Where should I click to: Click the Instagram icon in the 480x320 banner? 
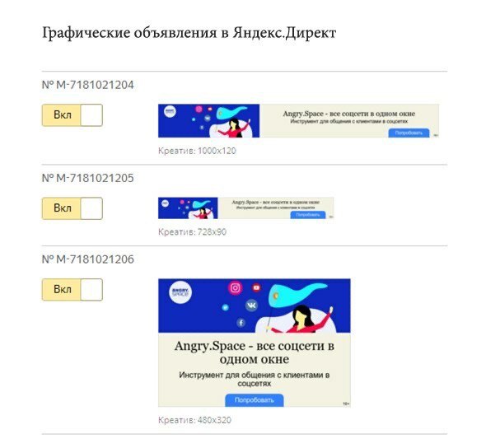(x=236, y=288)
